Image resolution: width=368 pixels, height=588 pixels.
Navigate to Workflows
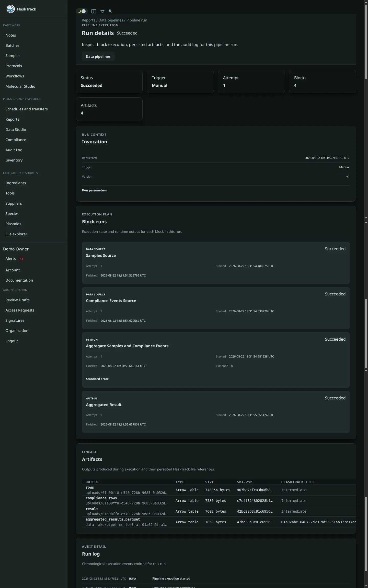15,76
